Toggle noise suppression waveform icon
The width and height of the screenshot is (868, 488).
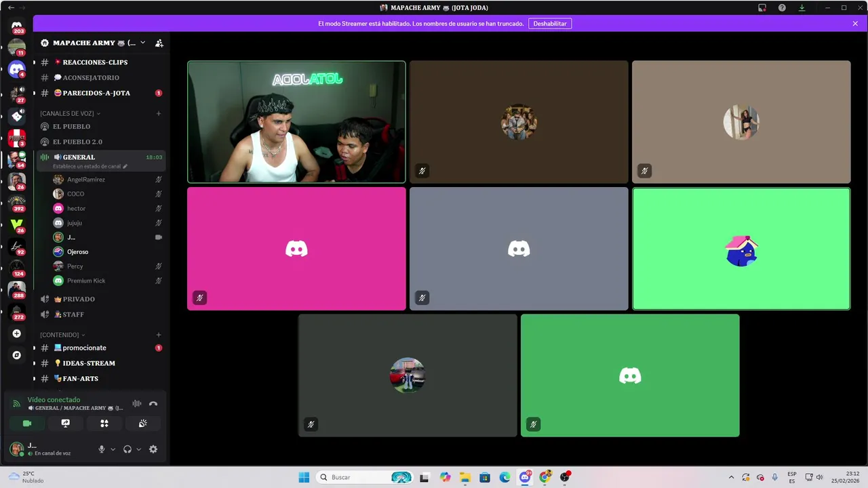click(x=137, y=403)
